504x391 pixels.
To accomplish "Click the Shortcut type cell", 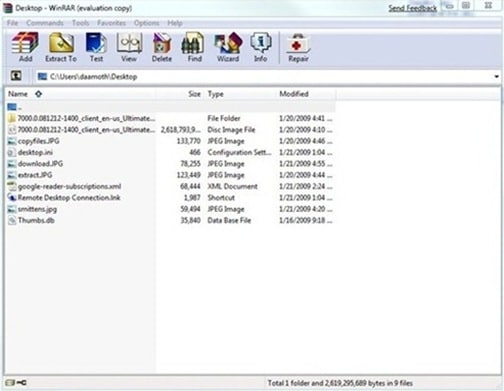I will pos(221,198).
